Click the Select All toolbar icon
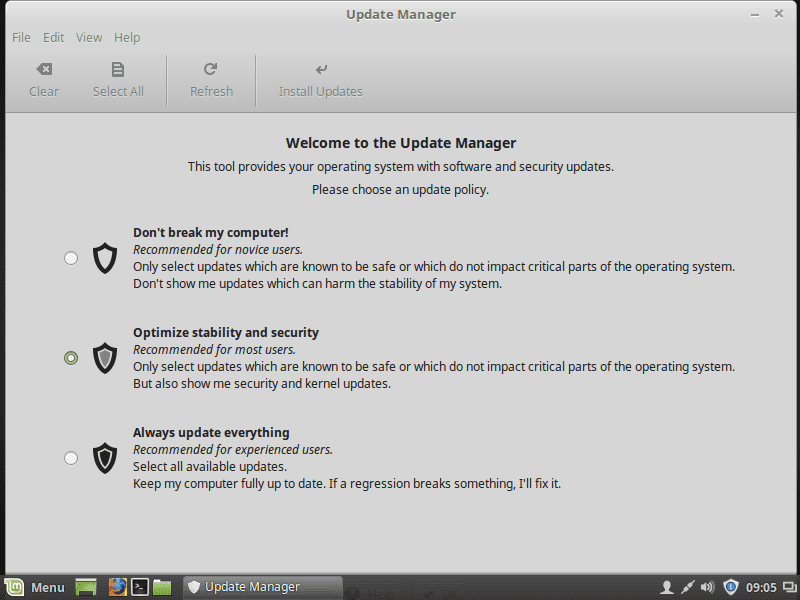The height and width of the screenshot is (600, 800). point(118,69)
